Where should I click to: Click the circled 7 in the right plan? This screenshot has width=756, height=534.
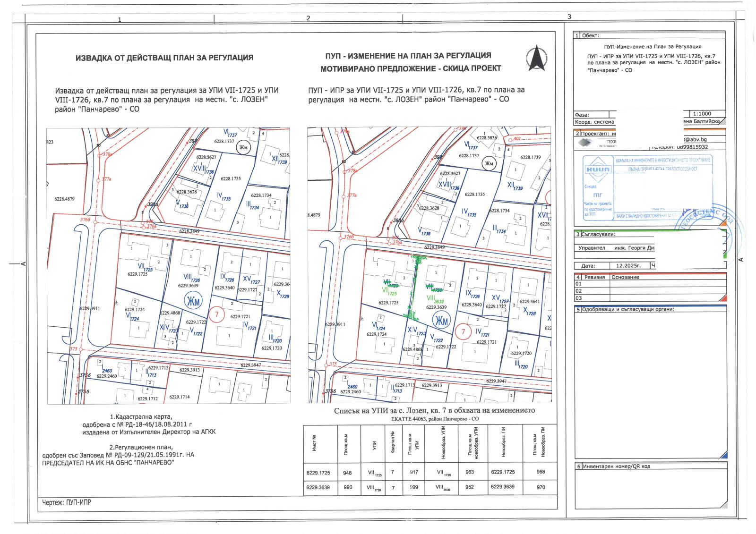pyautogui.click(x=463, y=331)
